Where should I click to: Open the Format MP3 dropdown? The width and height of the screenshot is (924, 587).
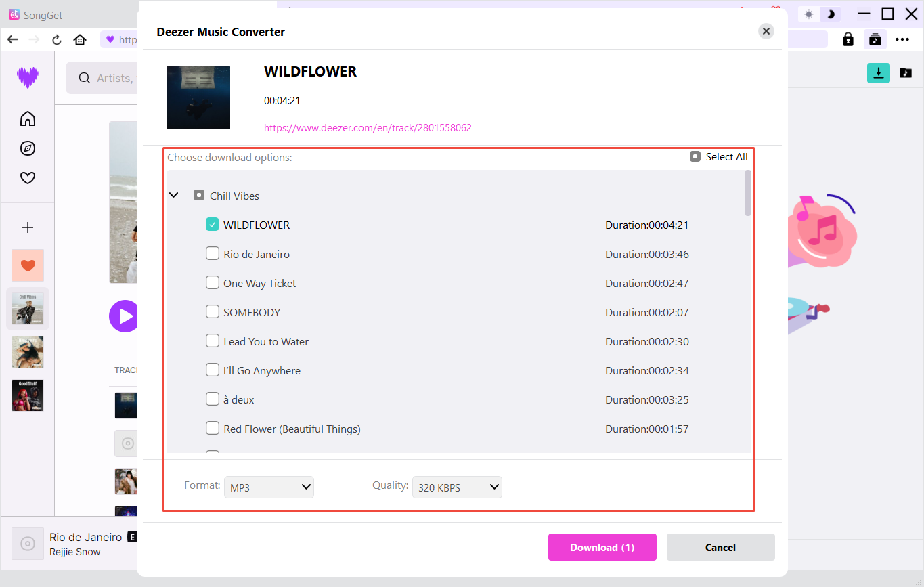click(x=269, y=487)
